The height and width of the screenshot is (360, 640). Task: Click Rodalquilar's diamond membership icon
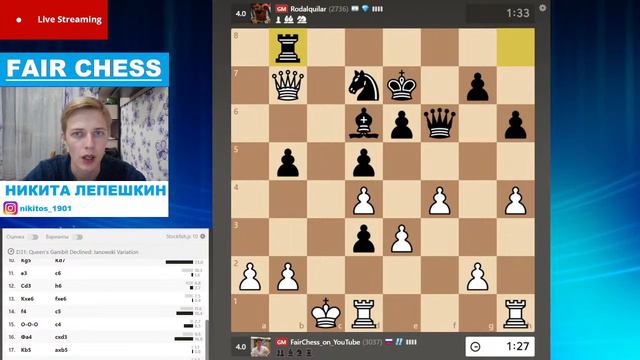(x=365, y=9)
